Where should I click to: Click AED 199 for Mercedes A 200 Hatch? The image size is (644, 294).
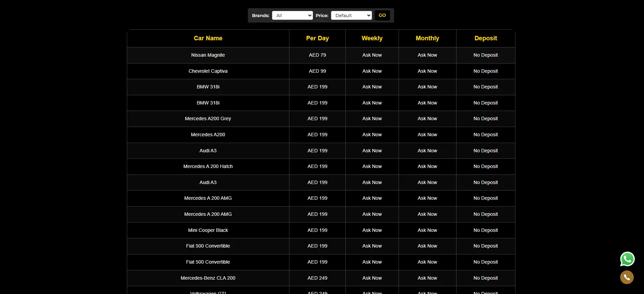pyautogui.click(x=317, y=166)
